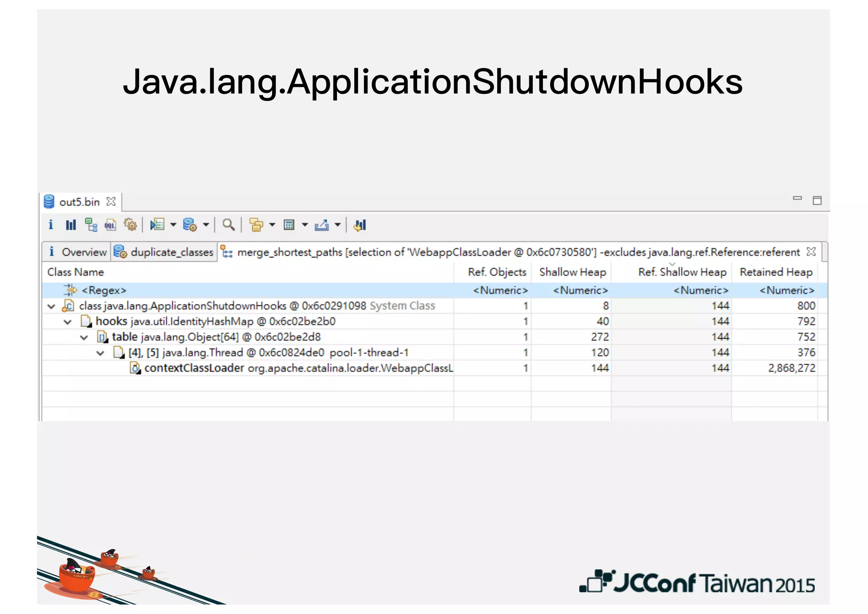This screenshot has width=868, height=614.
Task: Open the Histogram bar chart icon
Action: (x=71, y=225)
